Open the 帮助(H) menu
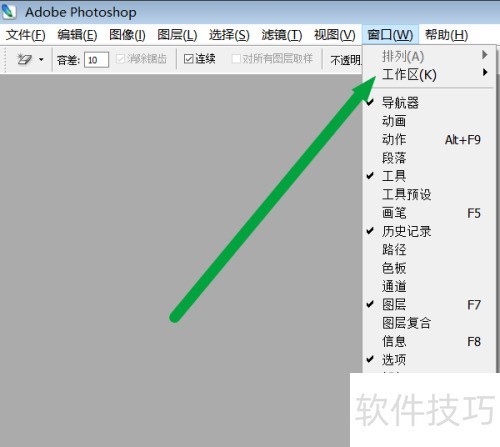This screenshot has height=447, width=500. coord(446,35)
